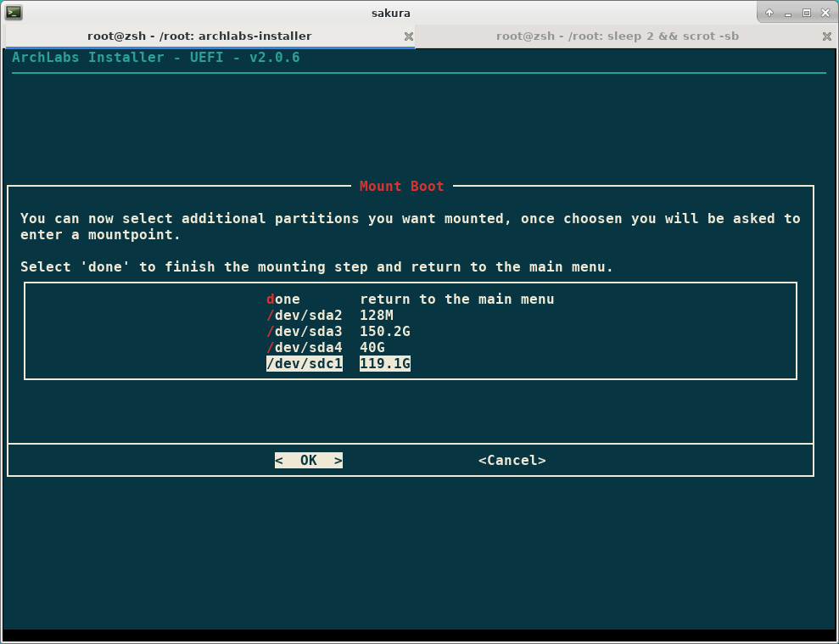Select /dev/sda3 150.2G partition
The width and height of the screenshot is (839, 644).
coord(338,332)
